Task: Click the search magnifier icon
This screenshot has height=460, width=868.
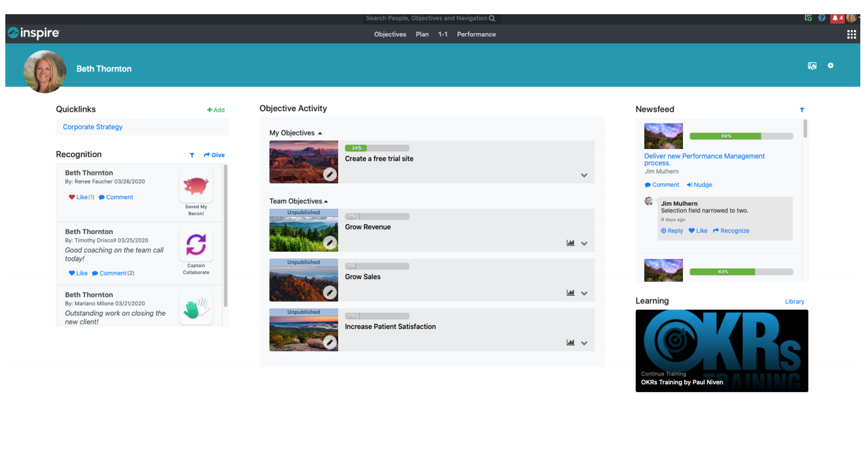Action: [x=492, y=18]
